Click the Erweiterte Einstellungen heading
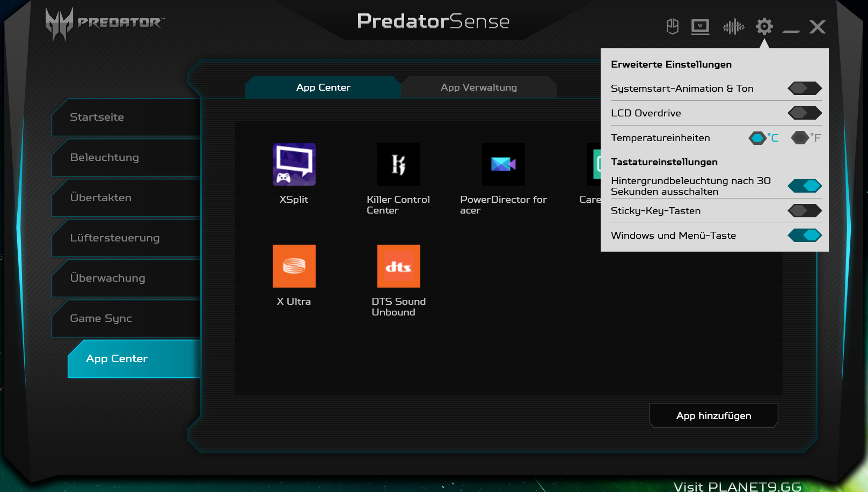The height and width of the screenshot is (492, 868). 671,64
